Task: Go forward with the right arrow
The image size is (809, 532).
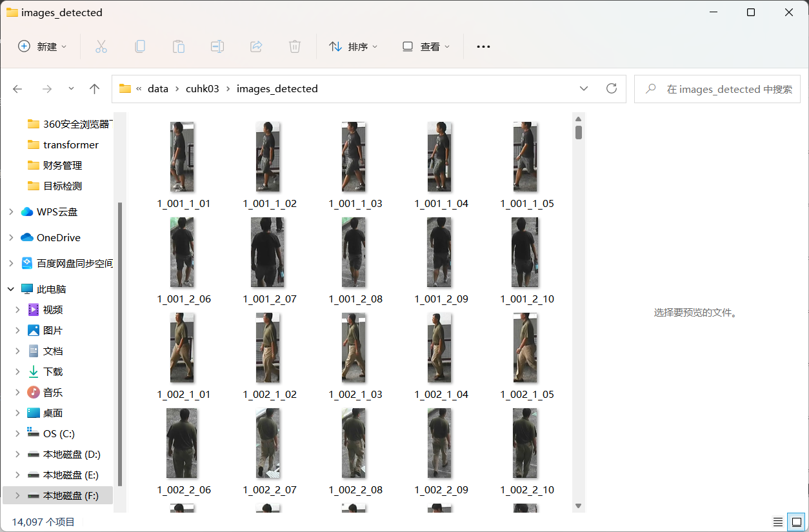Action: point(46,89)
